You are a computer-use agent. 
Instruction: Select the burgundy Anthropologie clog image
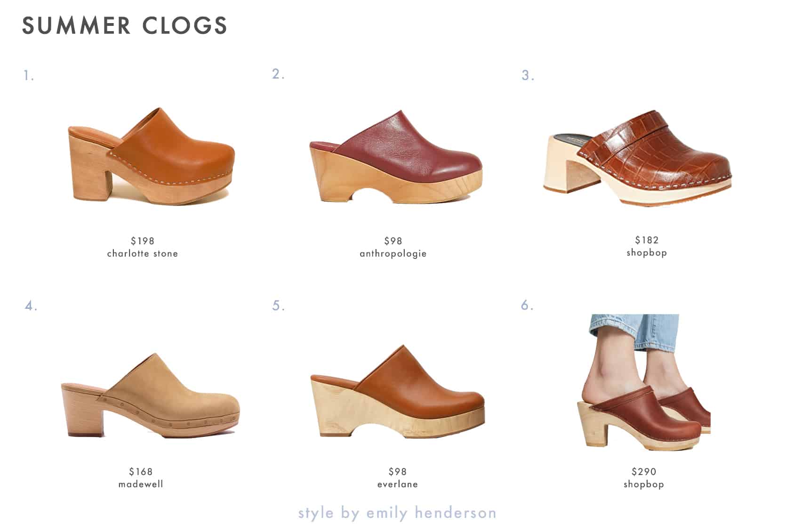coord(396,157)
